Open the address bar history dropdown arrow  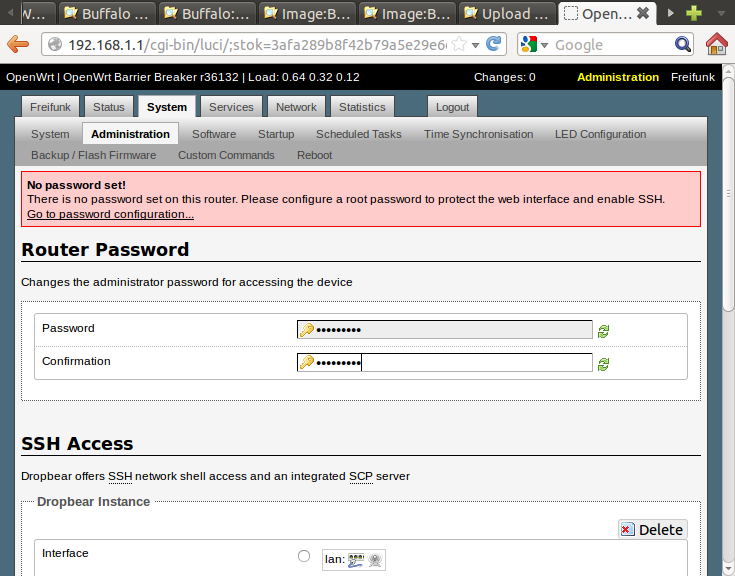coord(475,45)
